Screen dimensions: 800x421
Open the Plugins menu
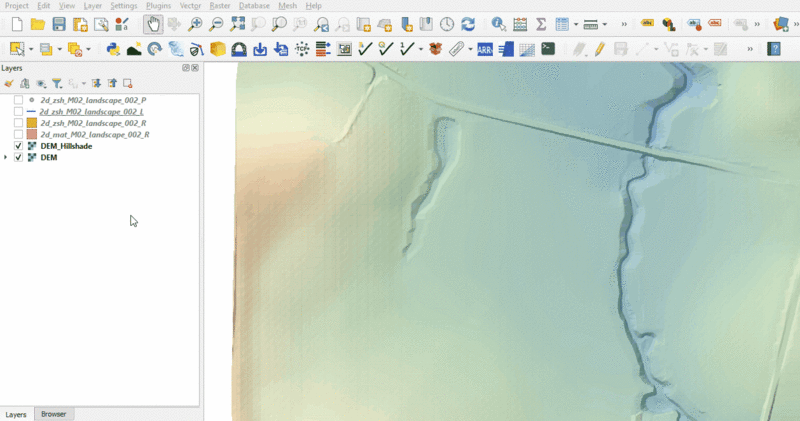[158, 6]
